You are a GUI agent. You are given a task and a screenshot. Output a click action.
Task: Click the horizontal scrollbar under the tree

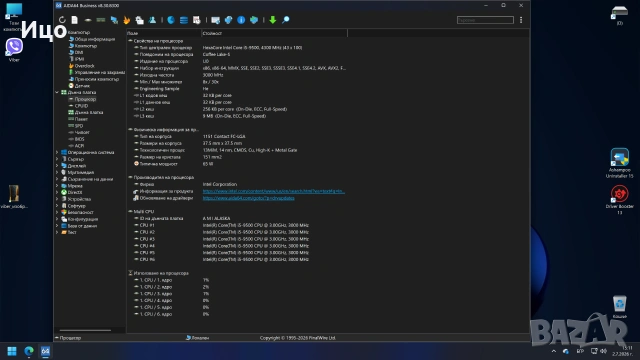pos(85,330)
